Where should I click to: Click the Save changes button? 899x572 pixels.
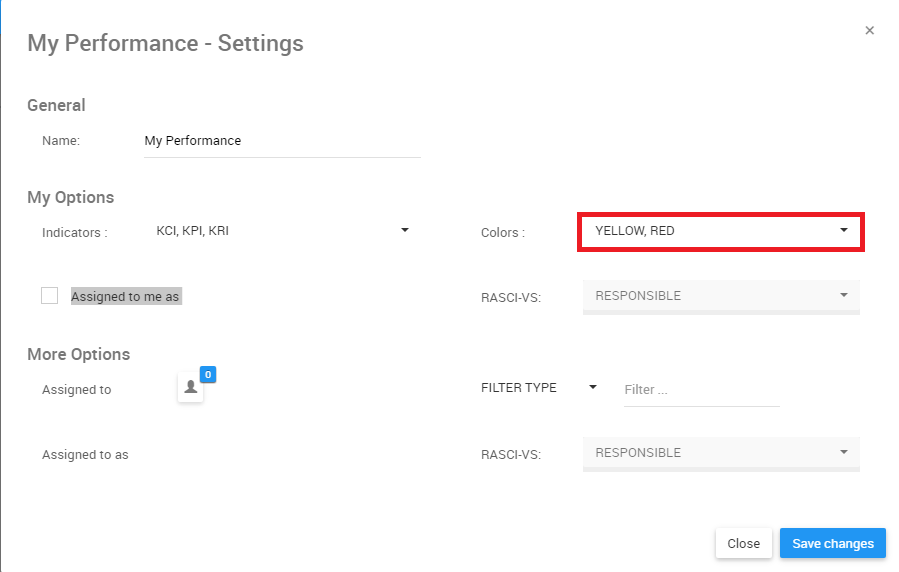point(832,544)
